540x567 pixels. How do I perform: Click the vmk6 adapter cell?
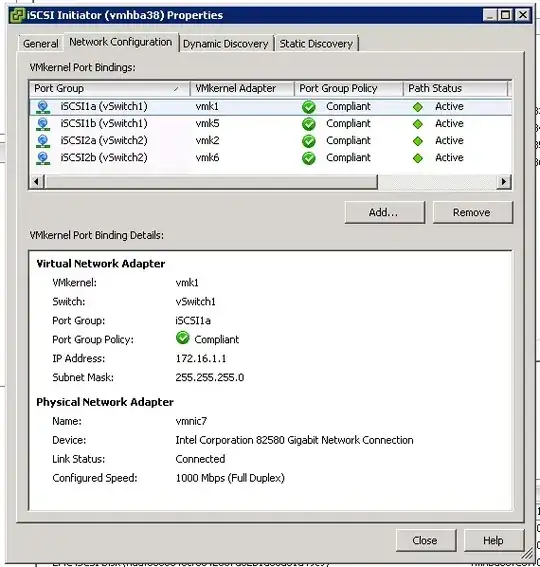coord(207,158)
